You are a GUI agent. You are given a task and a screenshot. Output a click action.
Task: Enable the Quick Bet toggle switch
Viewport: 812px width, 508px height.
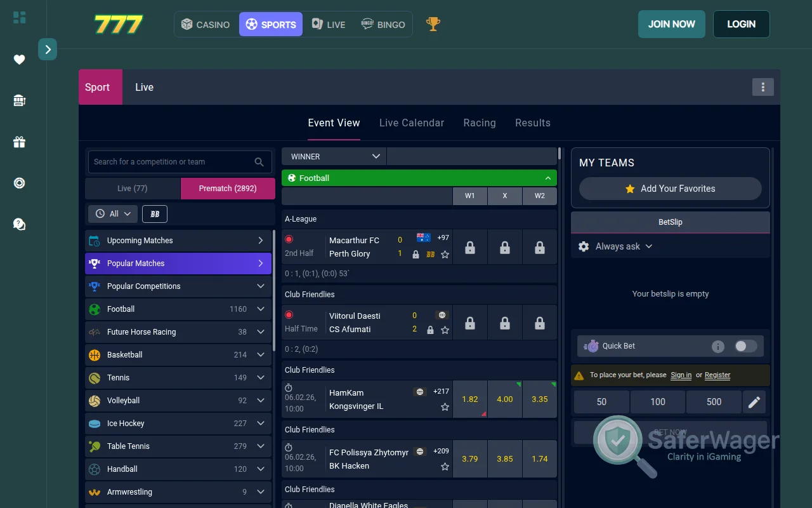tap(746, 346)
